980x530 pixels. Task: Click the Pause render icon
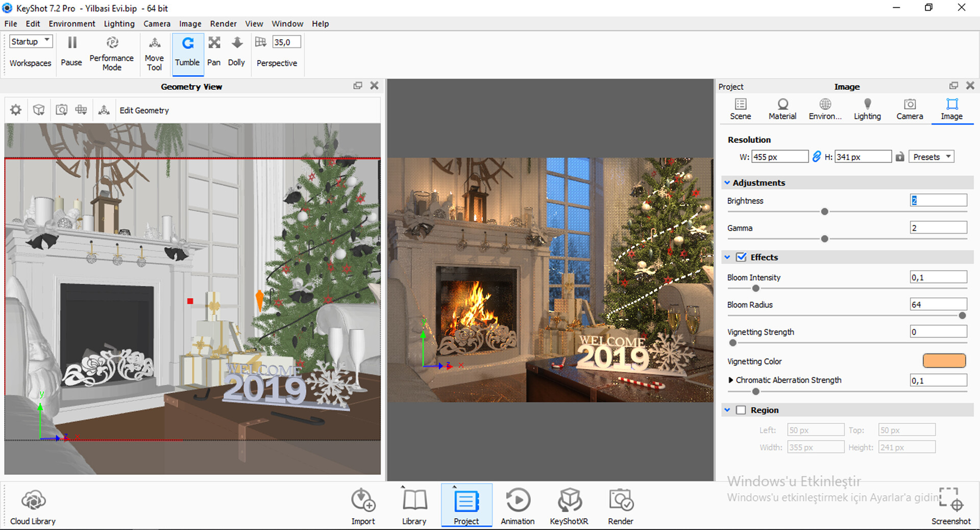pyautogui.click(x=72, y=43)
